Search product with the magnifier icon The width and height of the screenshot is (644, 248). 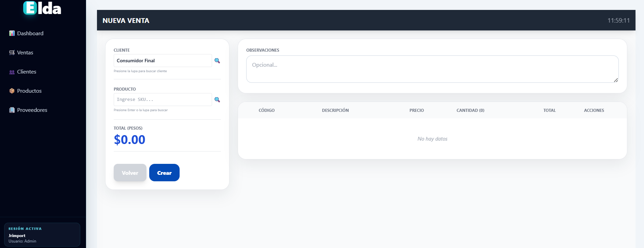[x=217, y=100]
